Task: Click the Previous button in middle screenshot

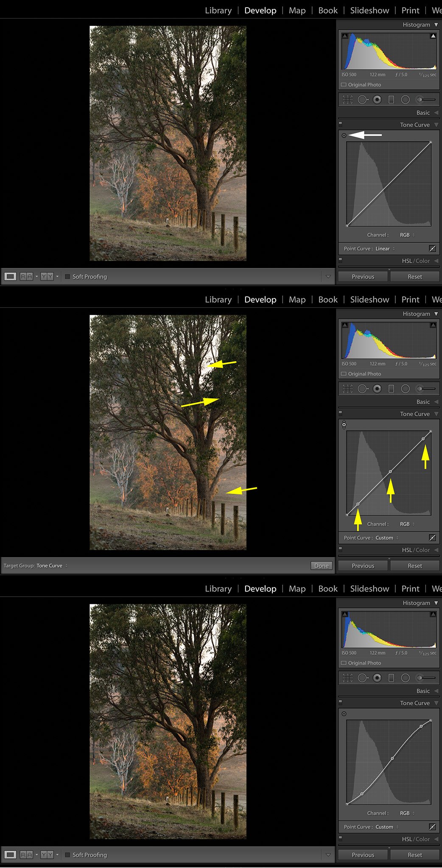Action: coord(363,566)
